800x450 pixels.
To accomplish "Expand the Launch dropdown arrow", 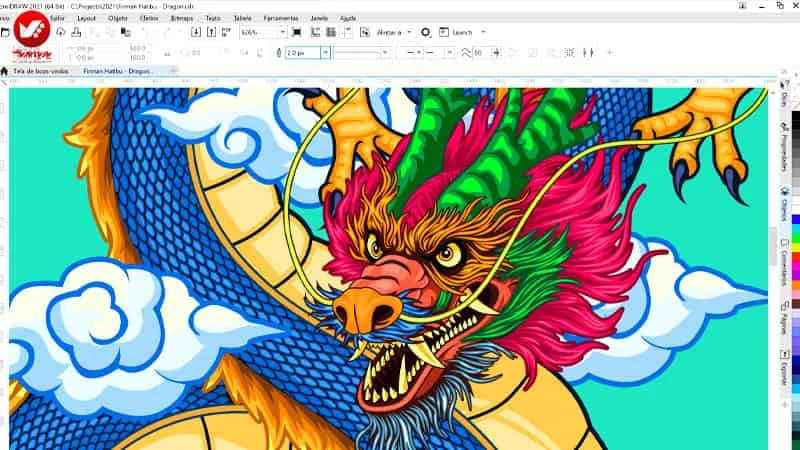I will pyautogui.click(x=483, y=32).
